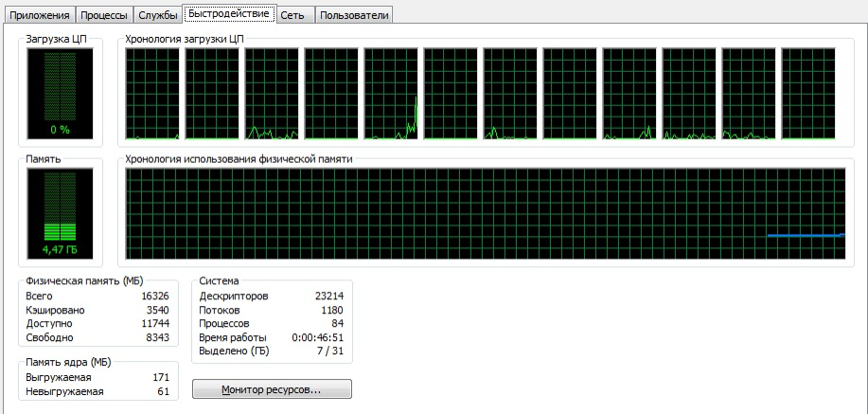Launch Монитор ресурсов
The width and height of the screenshot is (868, 414).
(272, 389)
